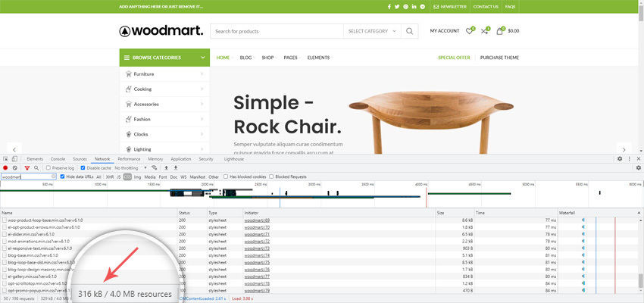Uncheck the Disable cache checkbox
The width and height of the screenshot is (644, 303).
83,168
